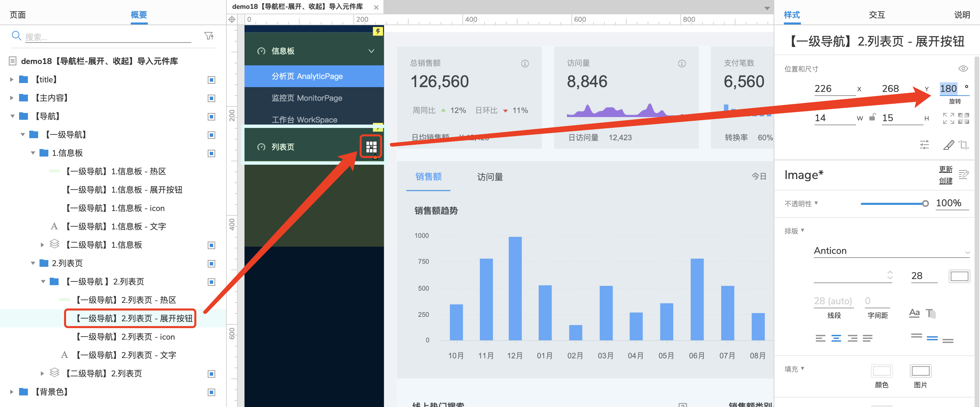Open the font color swatch
The width and height of the screenshot is (980, 407).
click(959, 276)
